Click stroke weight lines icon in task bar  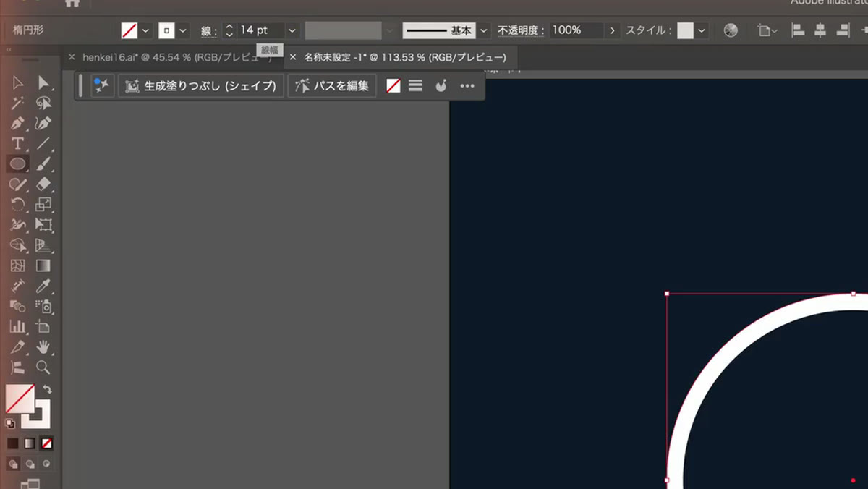[x=415, y=85]
